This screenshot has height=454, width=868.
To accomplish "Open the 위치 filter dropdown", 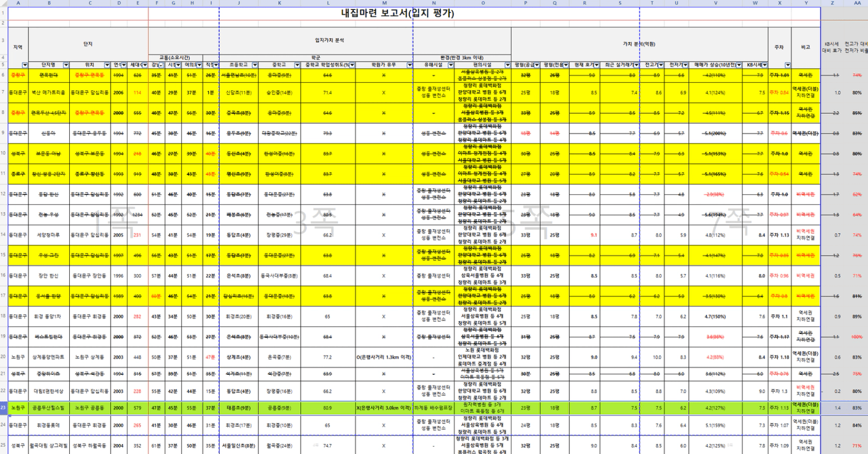I will pos(107,65).
